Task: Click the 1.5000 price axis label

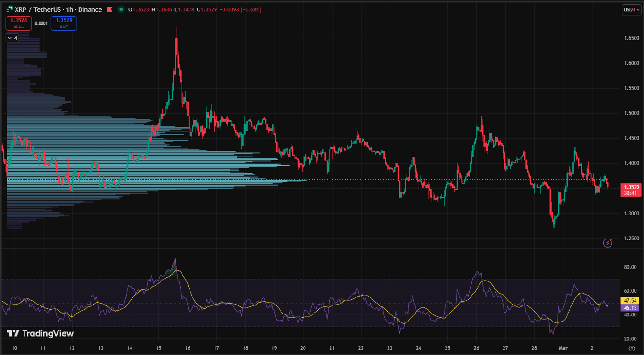Action: [x=631, y=113]
